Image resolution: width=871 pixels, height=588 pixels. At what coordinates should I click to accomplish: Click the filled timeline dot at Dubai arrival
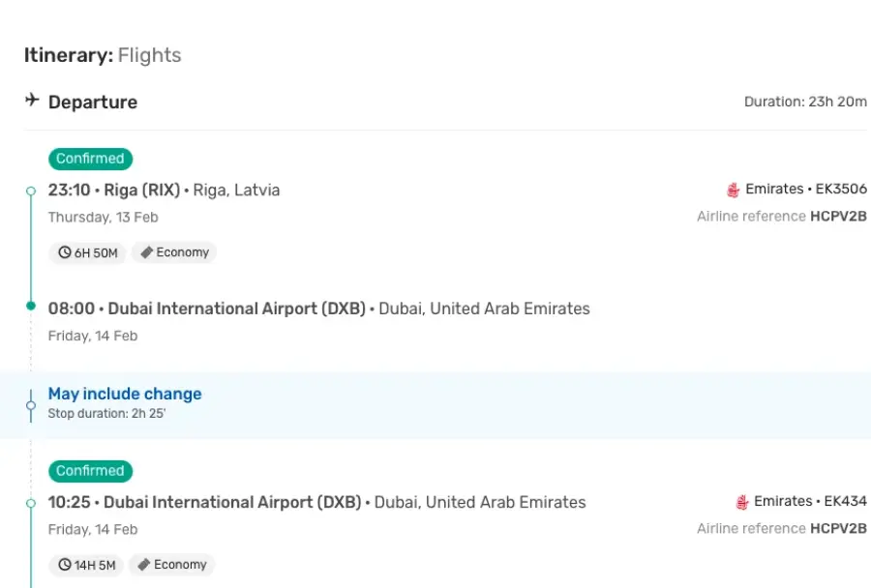[x=31, y=306]
